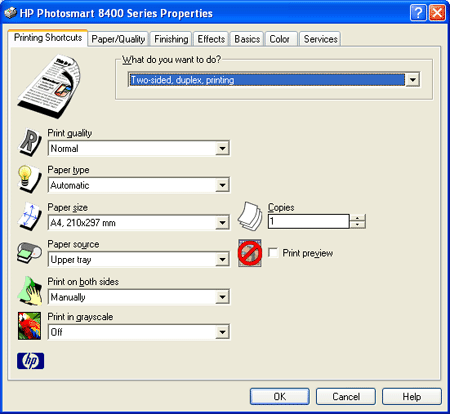
Task: Switch to the Effects tab
Action: [x=211, y=39]
